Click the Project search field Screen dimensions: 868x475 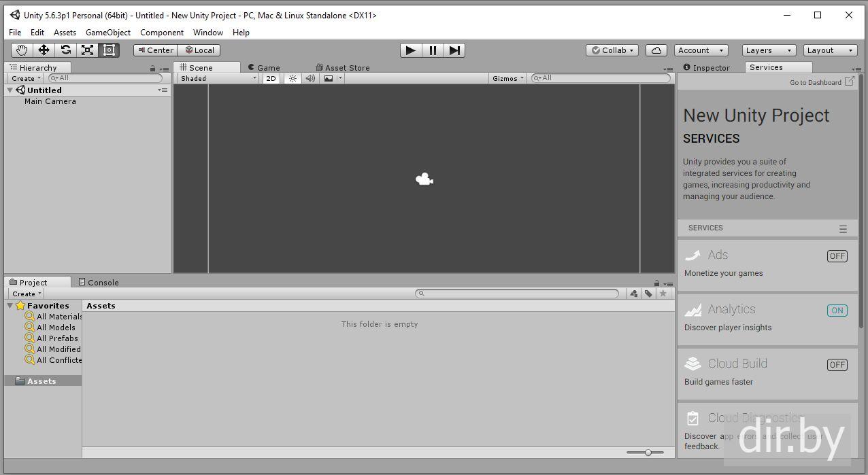pos(517,294)
